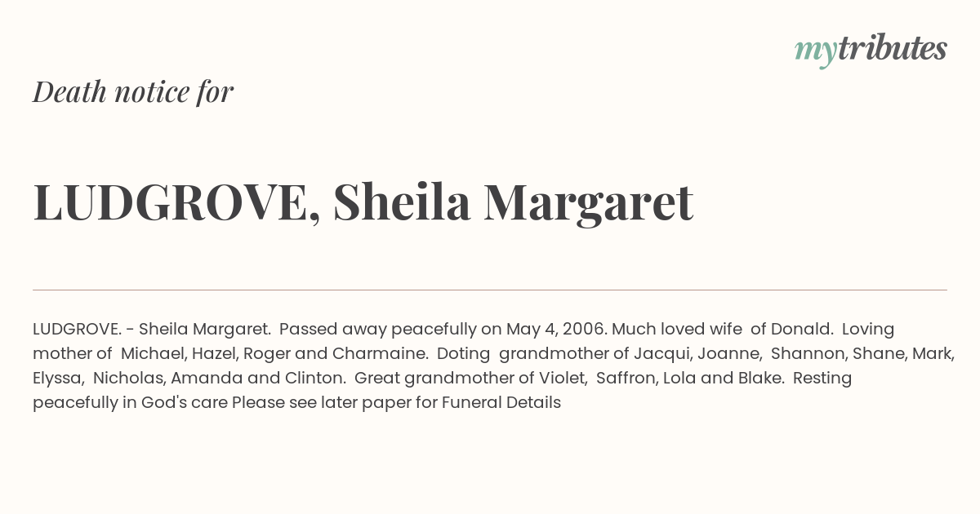Screen dimensions: 980x514
Task: Click 'LUDGROVE.' at the notice start
Action: click(78, 330)
